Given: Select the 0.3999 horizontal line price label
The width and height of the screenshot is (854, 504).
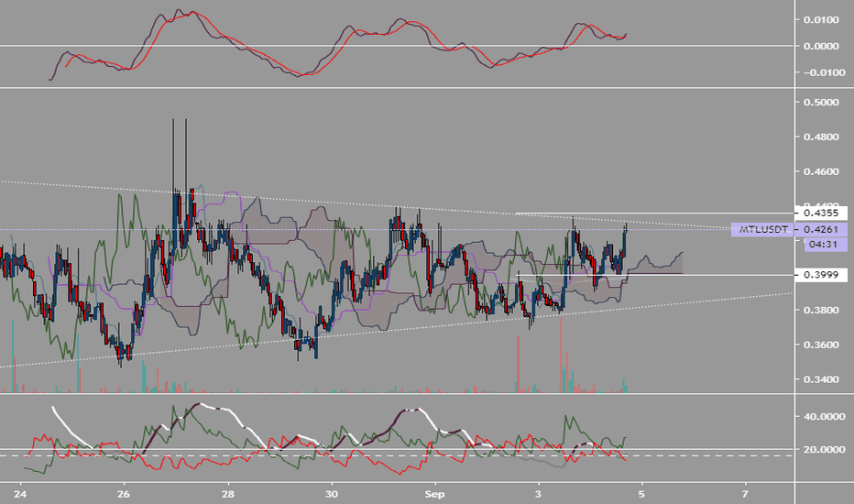Looking at the screenshot, I should click(821, 275).
